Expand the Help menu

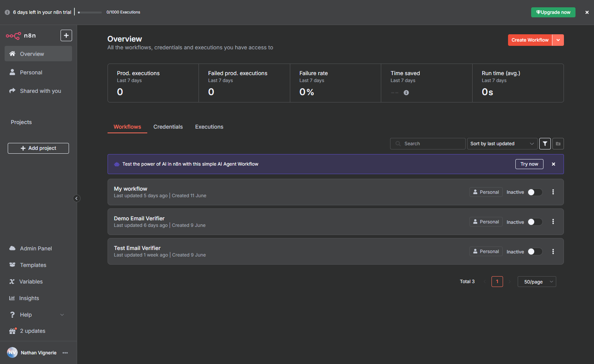[38, 315]
